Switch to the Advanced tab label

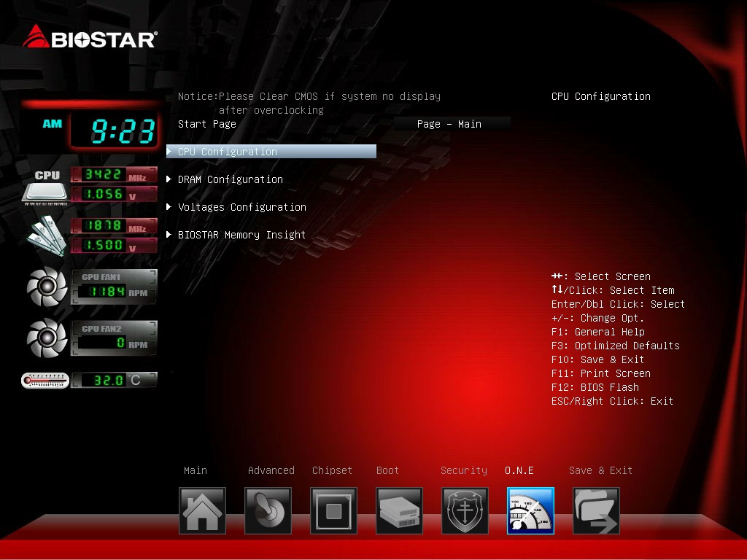pyautogui.click(x=271, y=470)
